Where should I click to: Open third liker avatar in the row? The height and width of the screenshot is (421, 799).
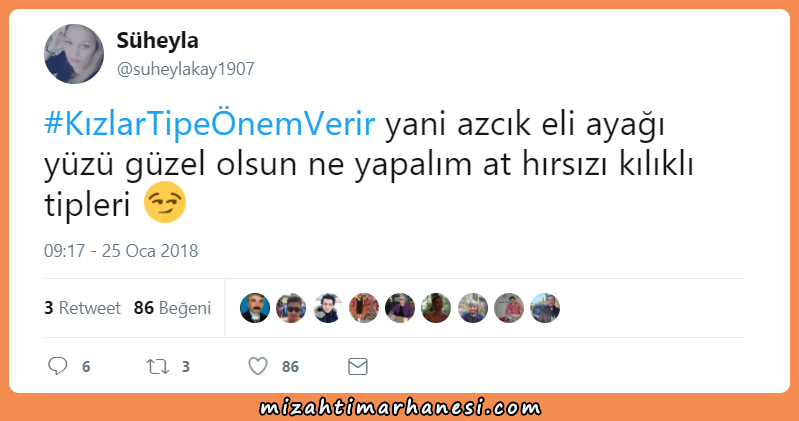(327, 308)
